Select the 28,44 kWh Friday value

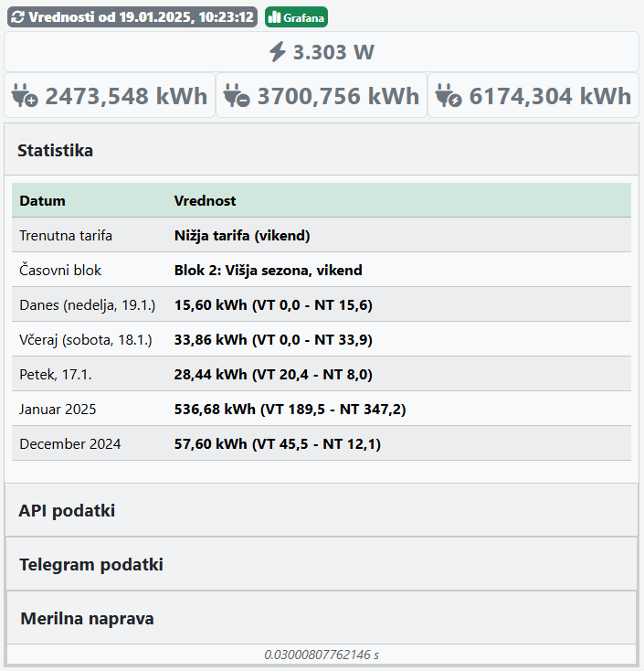click(x=273, y=375)
